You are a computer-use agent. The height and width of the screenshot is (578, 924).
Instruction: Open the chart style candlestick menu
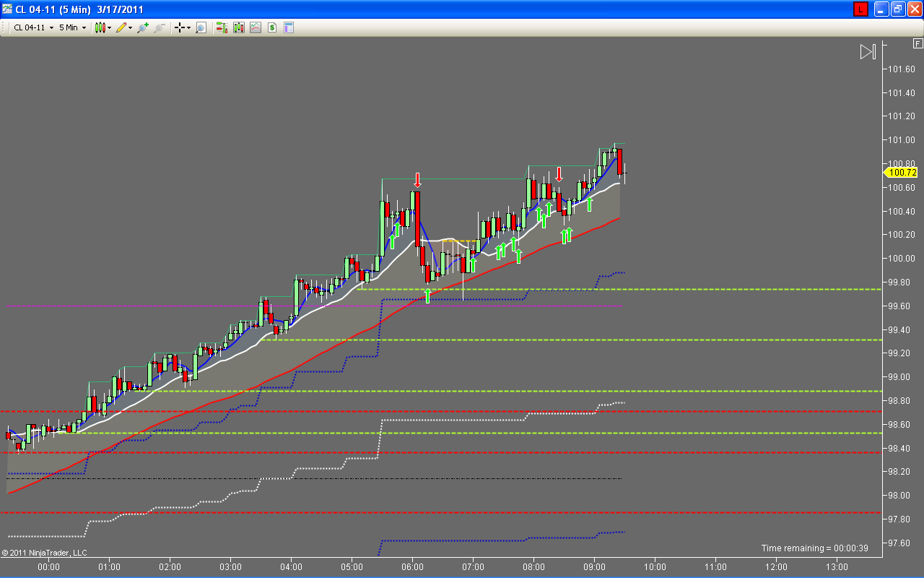(x=103, y=27)
